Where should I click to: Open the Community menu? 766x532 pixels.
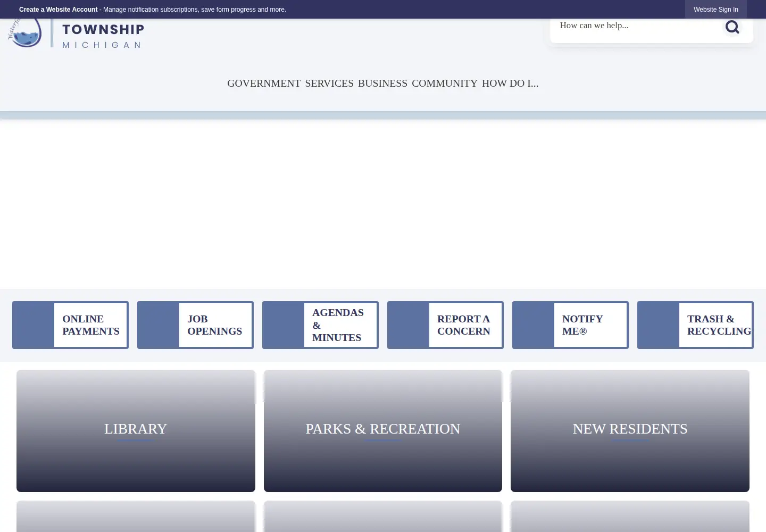[445, 84]
